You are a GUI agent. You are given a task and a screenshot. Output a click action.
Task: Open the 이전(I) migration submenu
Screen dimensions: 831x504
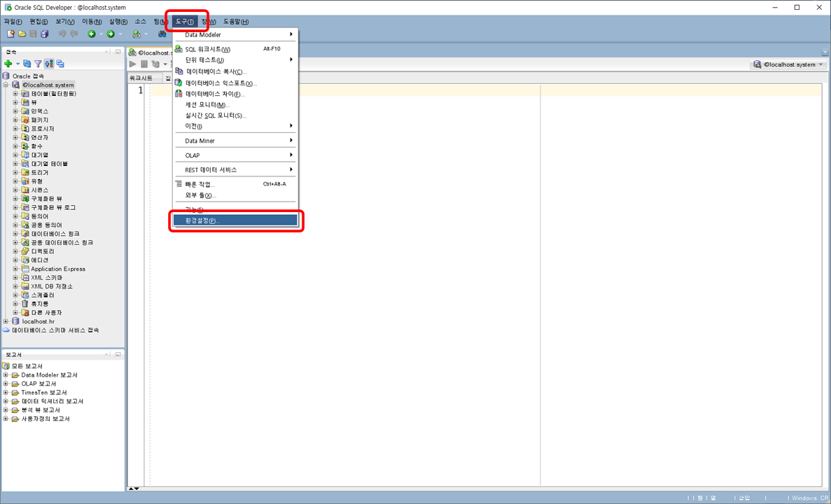point(236,126)
